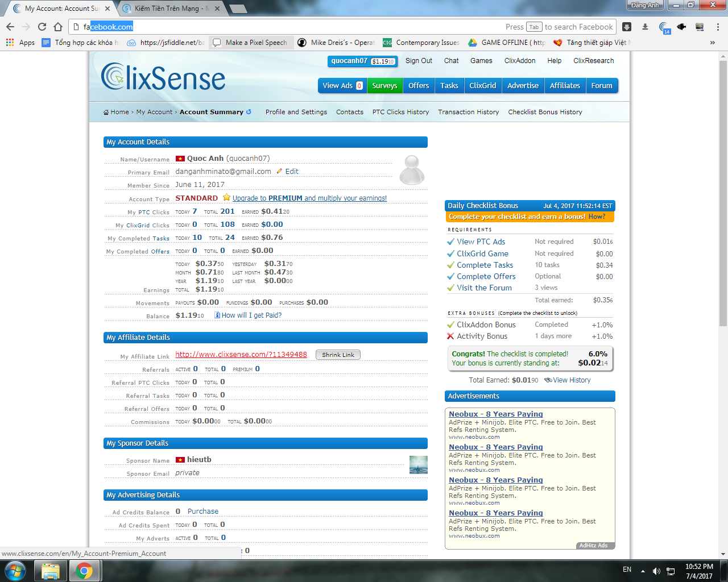Switch to the Kiếm Tiền Trên Mạng browser tab
This screenshot has width=728, height=582.
(x=172, y=9)
